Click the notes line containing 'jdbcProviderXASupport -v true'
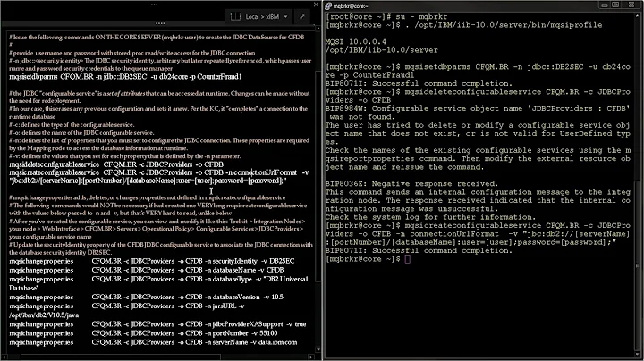Viewport: 644px width, 361px height. [157, 324]
